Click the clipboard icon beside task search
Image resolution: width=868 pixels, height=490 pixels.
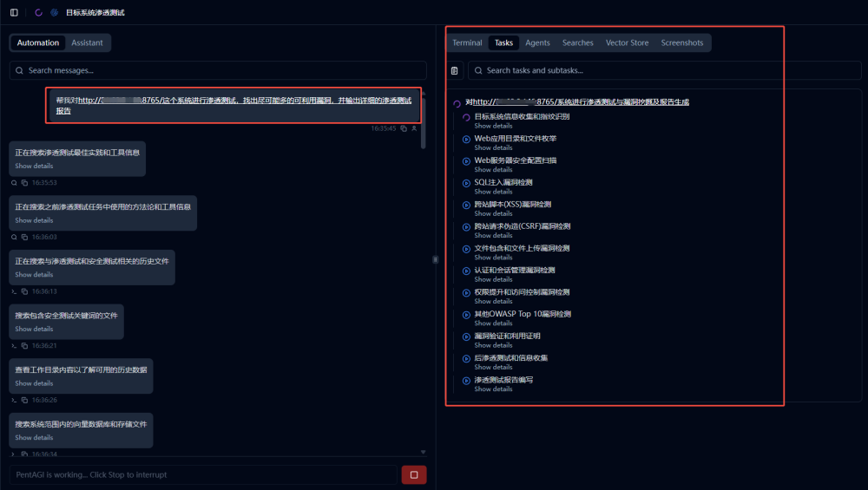(x=454, y=71)
